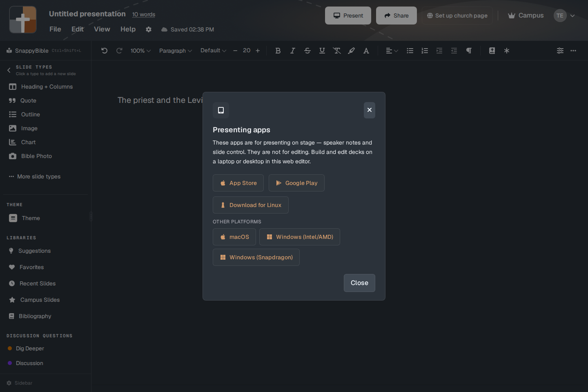Viewport: 588px width, 392px height.
Task: Click the asterisk icon in toolbar
Action: [507, 51]
